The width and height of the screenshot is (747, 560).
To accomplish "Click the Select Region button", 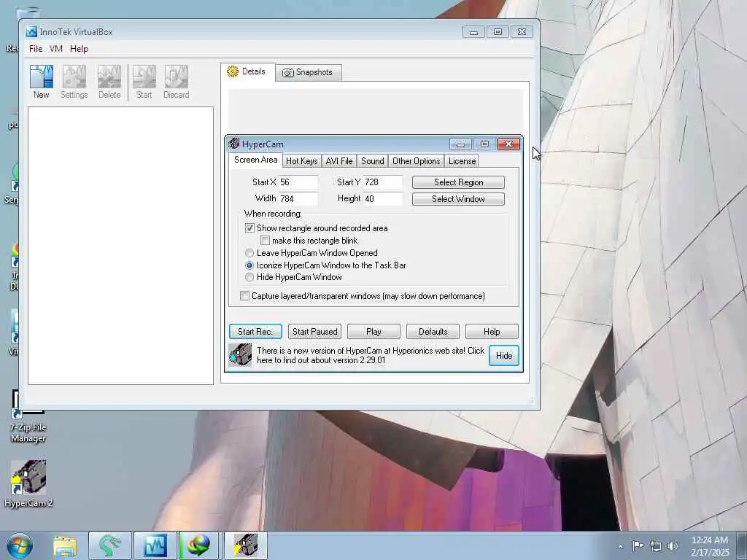I will [458, 182].
